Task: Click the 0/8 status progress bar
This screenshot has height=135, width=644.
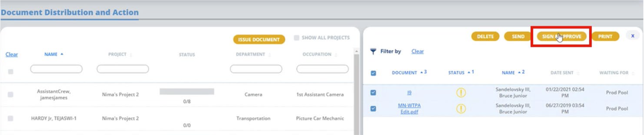Action: [x=187, y=91]
